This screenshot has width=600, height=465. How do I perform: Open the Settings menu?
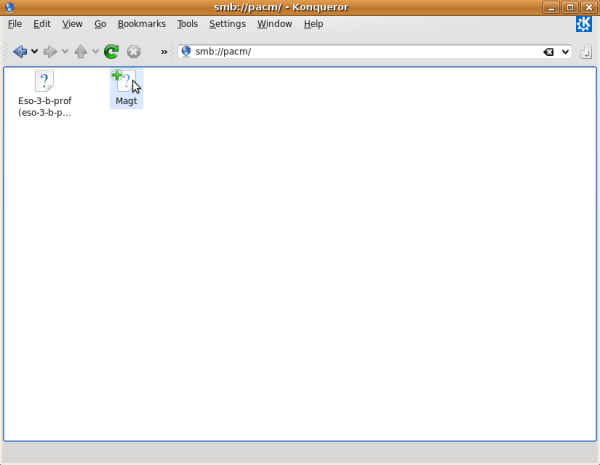[x=227, y=23]
